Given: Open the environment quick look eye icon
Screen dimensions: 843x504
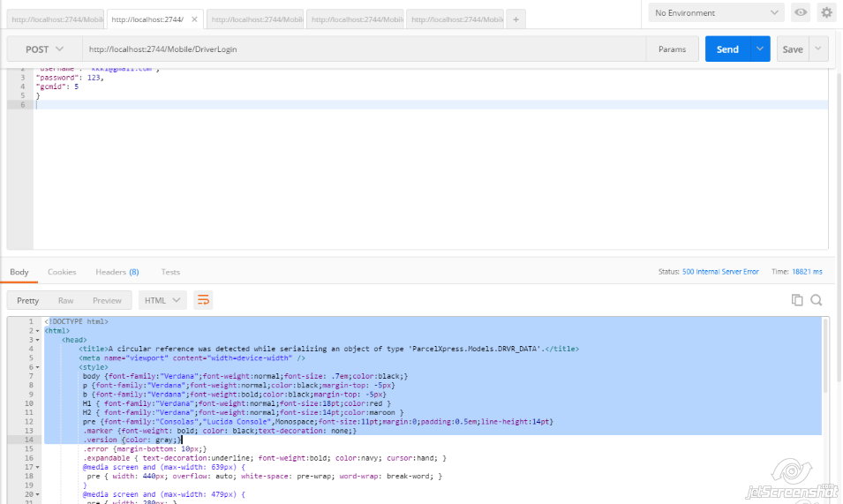Looking at the screenshot, I should pos(801,12).
